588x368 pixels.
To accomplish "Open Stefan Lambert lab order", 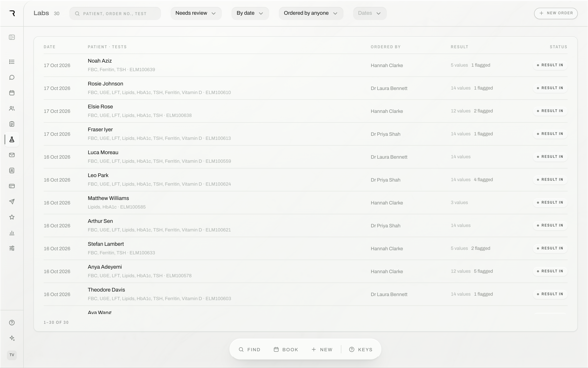I will [305, 248].
